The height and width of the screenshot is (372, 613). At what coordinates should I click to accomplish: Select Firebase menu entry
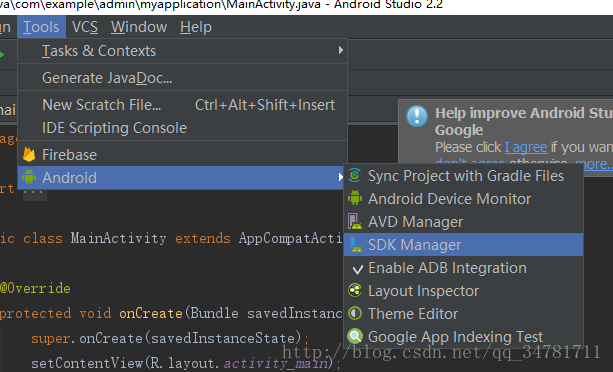point(183,155)
